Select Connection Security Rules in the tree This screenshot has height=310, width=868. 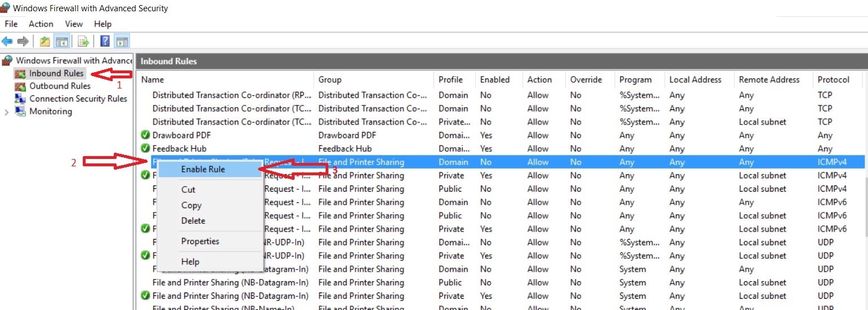[x=78, y=99]
